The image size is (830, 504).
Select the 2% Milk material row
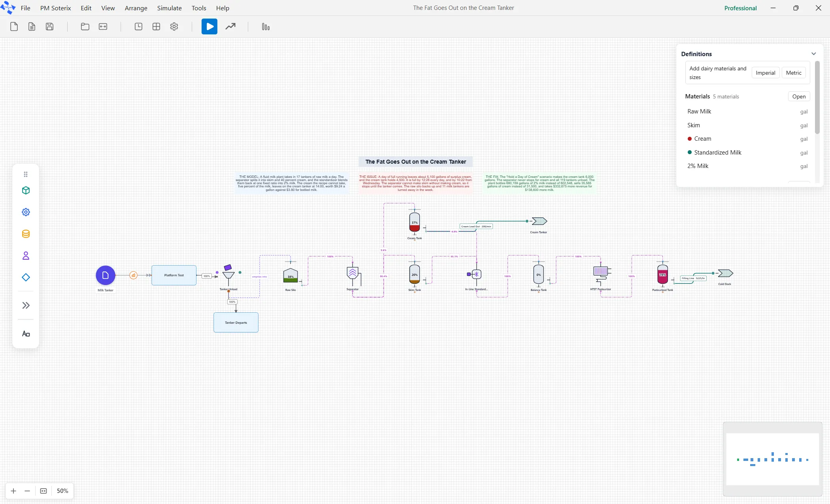(x=747, y=166)
